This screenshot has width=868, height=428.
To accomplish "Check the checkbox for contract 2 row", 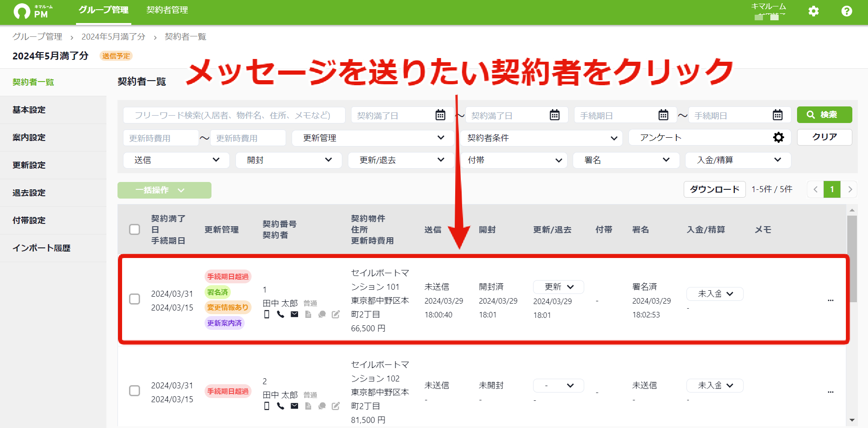I will [135, 391].
